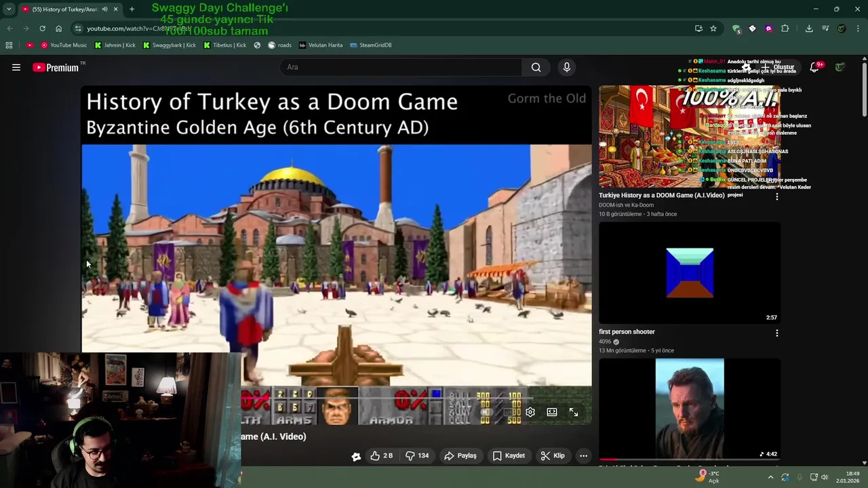Open Jahrein | Kick bookmark

click(116, 45)
